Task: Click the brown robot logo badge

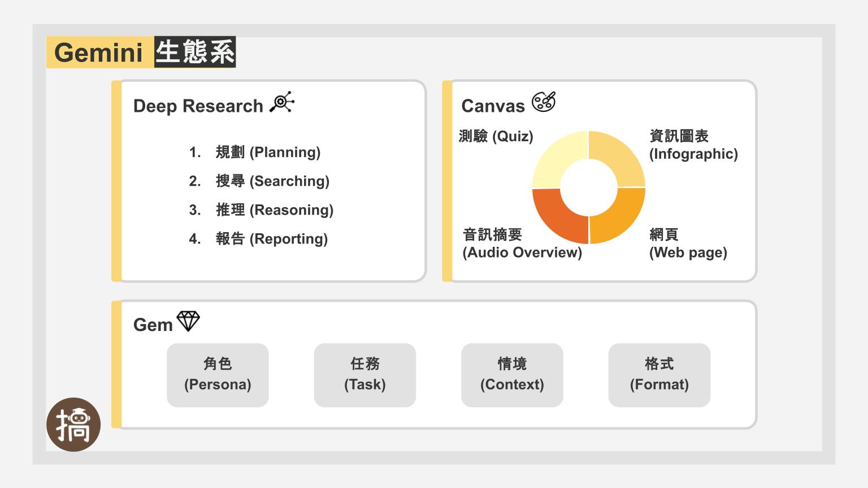Action: click(x=73, y=425)
